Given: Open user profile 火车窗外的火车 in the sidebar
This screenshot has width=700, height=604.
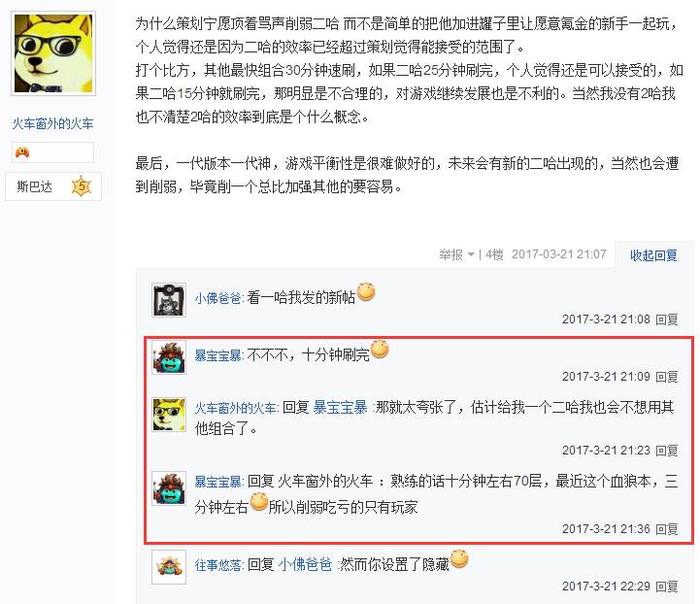Looking at the screenshot, I should click(53, 123).
